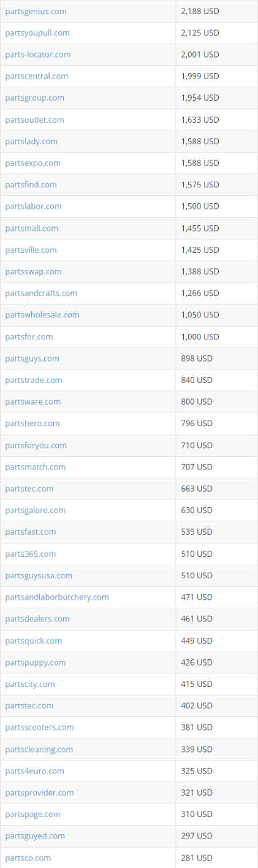Open the parts365.com link
Screen dimensions: 258x868
tap(31, 554)
